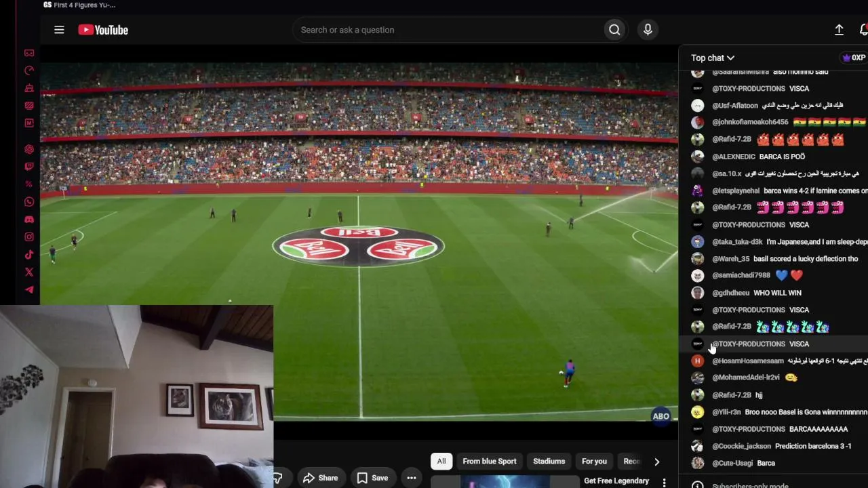Click the dislike thumbs-down button

(x=277, y=479)
